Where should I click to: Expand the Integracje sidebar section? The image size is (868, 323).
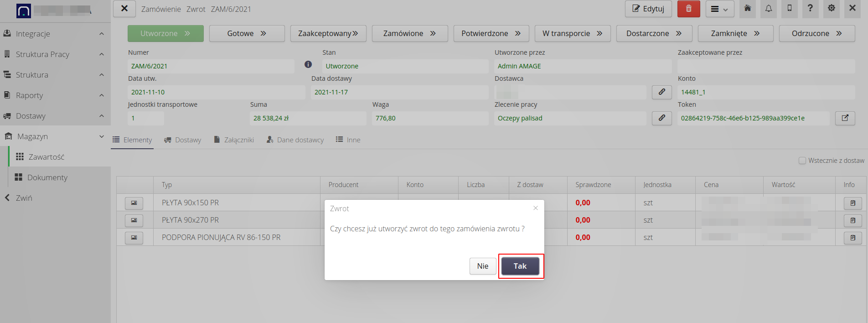point(101,34)
